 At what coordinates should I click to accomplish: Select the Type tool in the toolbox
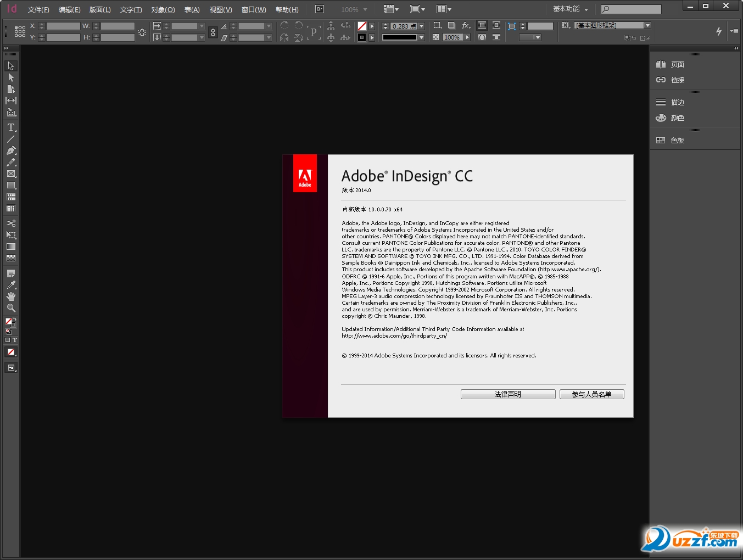click(x=11, y=127)
